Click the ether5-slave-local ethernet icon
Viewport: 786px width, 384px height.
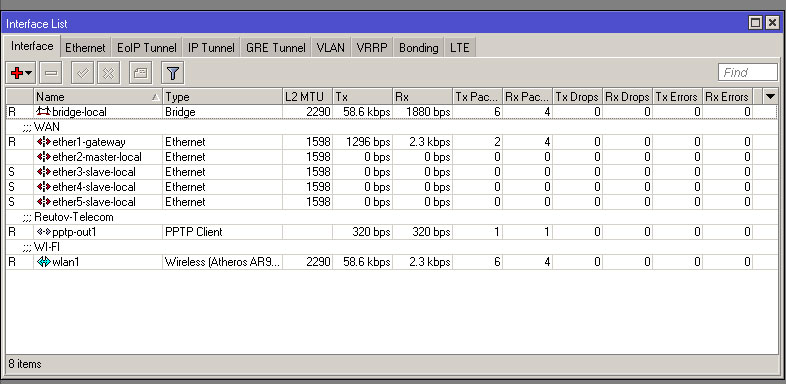[44, 202]
